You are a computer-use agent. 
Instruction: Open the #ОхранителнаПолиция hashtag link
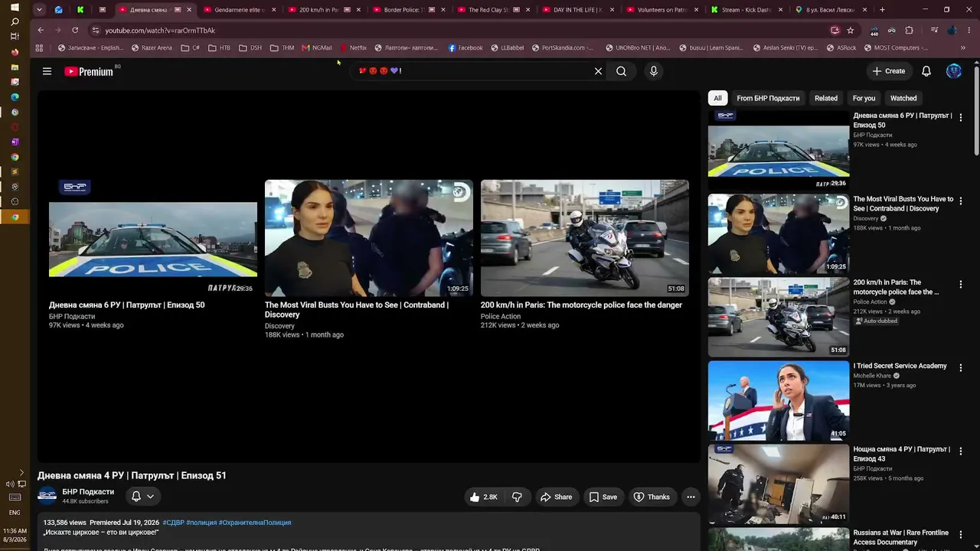click(x=255, y=523)
